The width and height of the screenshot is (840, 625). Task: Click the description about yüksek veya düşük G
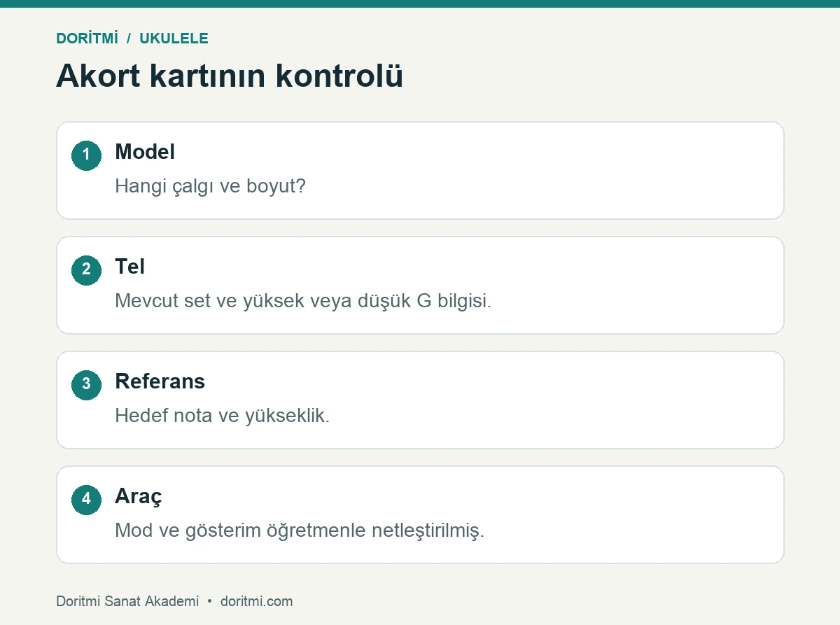303,301
